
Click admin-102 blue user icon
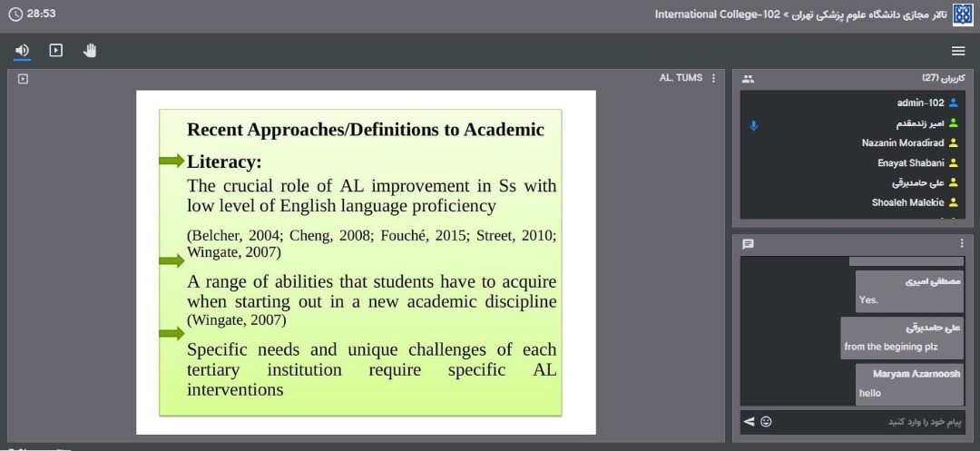(x=953, y=103)
